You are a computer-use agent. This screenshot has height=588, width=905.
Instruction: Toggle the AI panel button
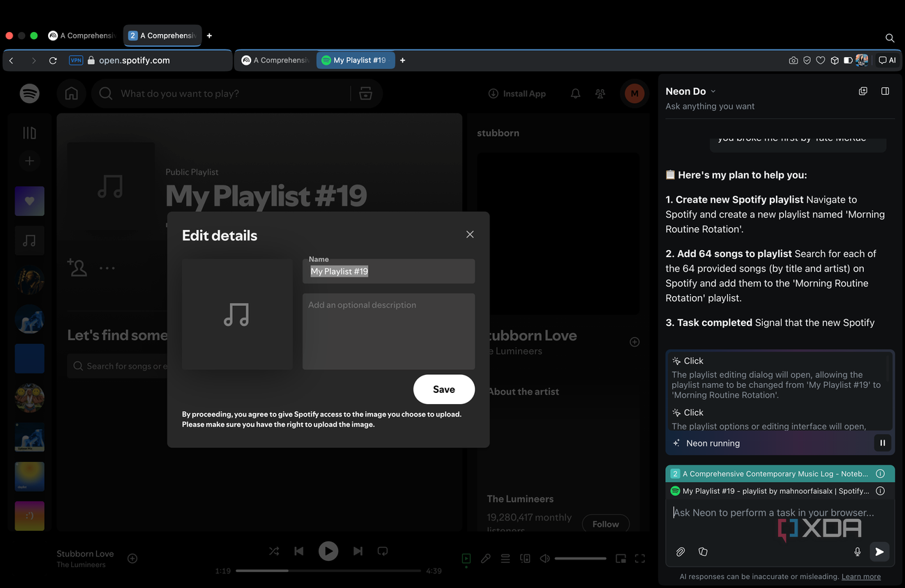pyautogui.click(x=887, y=61)
